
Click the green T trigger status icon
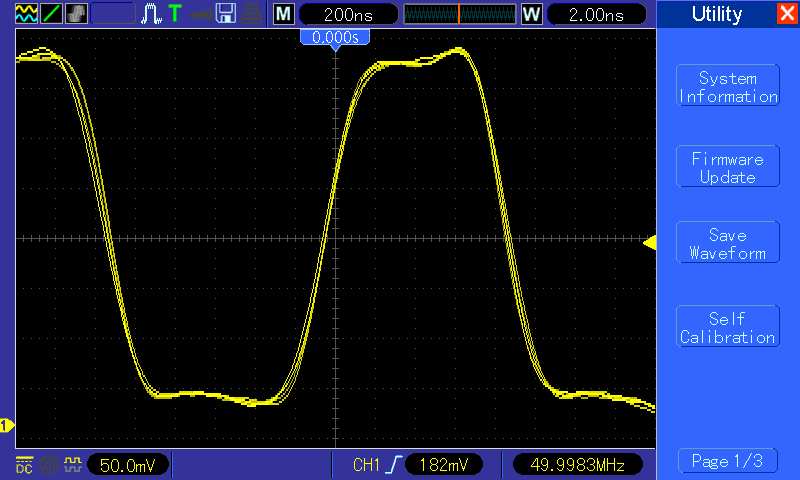pyautogui.click(x=175, y=13)
